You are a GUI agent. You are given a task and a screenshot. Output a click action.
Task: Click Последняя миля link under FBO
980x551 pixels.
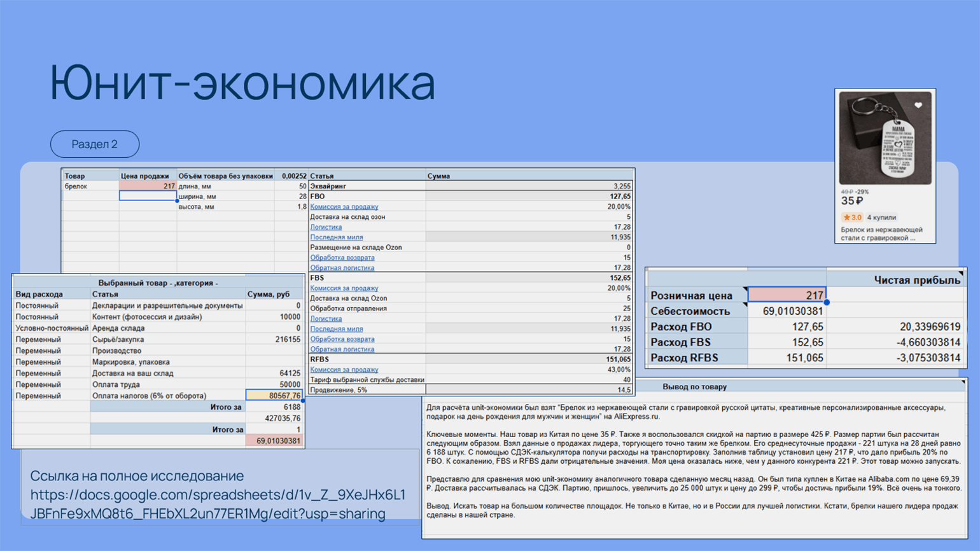point(336,237)
